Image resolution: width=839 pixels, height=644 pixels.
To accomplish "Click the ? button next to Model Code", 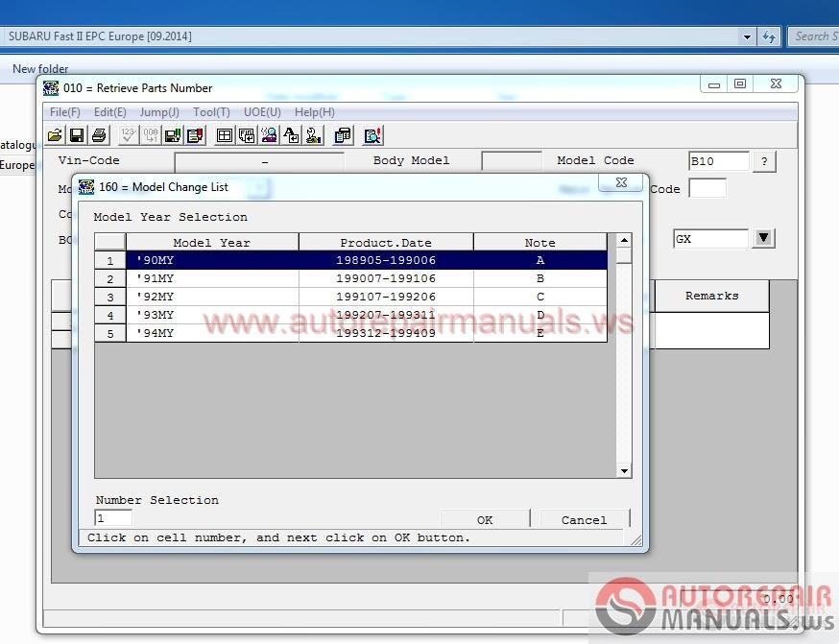I will pyautogui.click(x=764, y=161).
